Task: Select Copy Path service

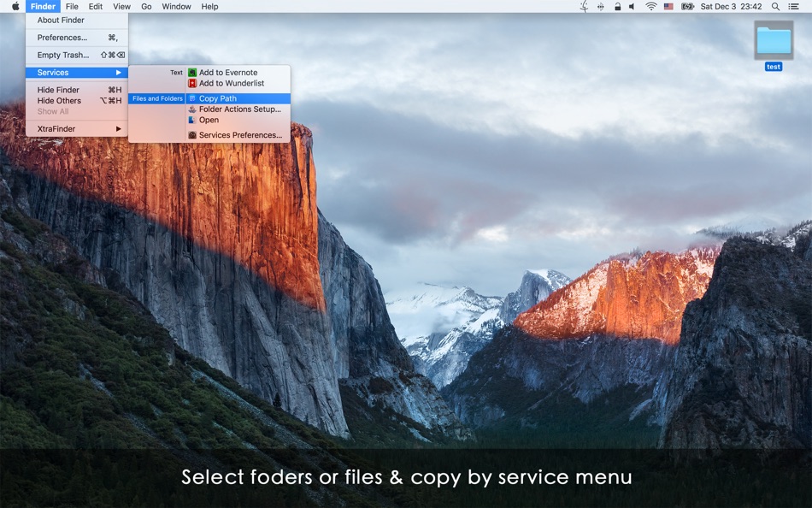Action: (238, 98)
